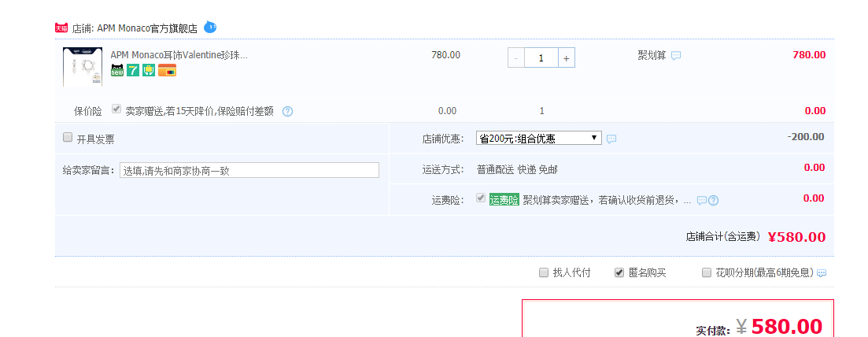Click the green 运费险 tag
Viewport: 868px width, 337px height.
point(504,200)
